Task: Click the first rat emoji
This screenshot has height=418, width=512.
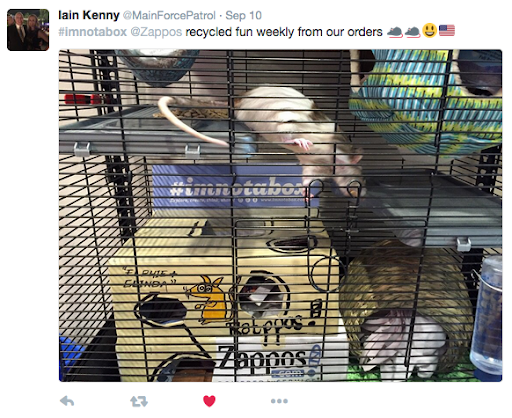Action: [395, 32]
